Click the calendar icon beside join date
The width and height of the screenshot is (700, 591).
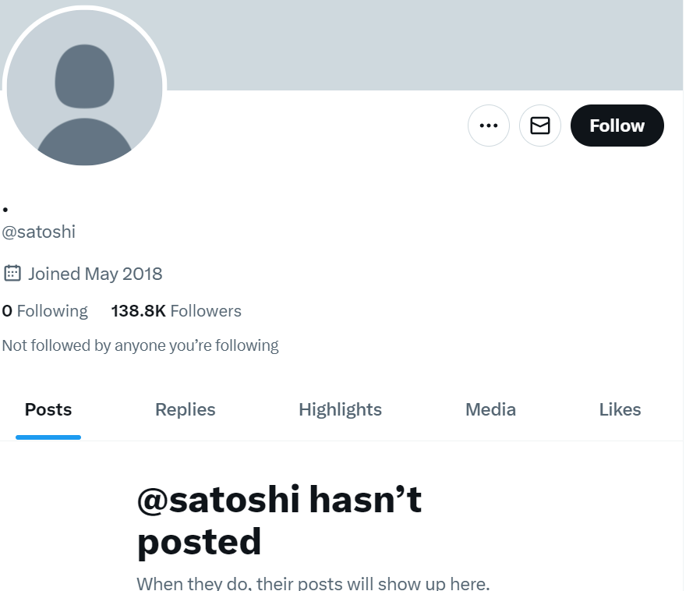coord(12,273)
